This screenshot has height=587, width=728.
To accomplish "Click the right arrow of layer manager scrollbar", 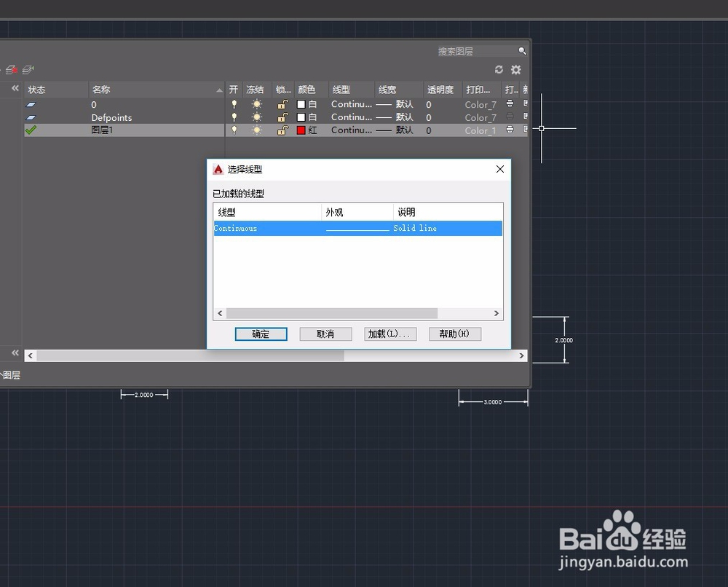I will pos(521,355).
